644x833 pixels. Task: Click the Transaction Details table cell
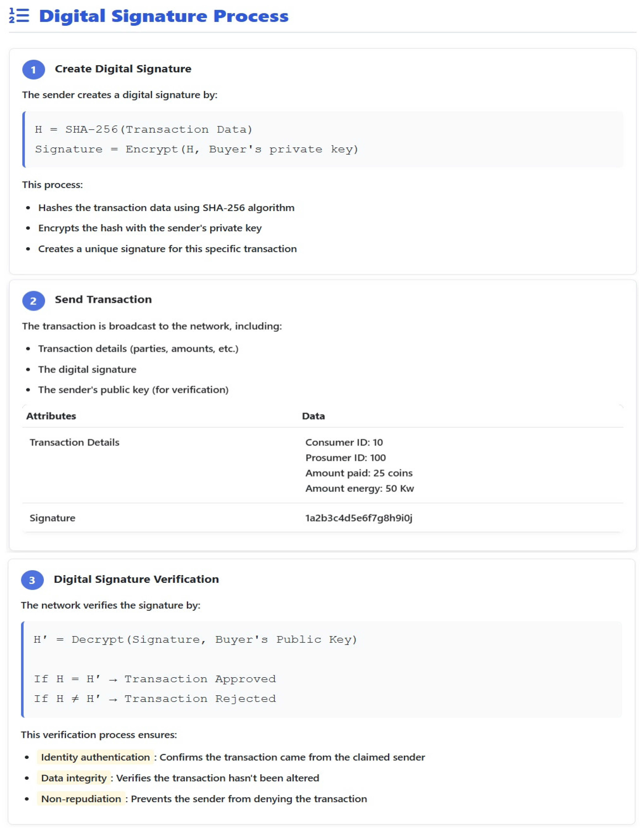tap(74, 442)
